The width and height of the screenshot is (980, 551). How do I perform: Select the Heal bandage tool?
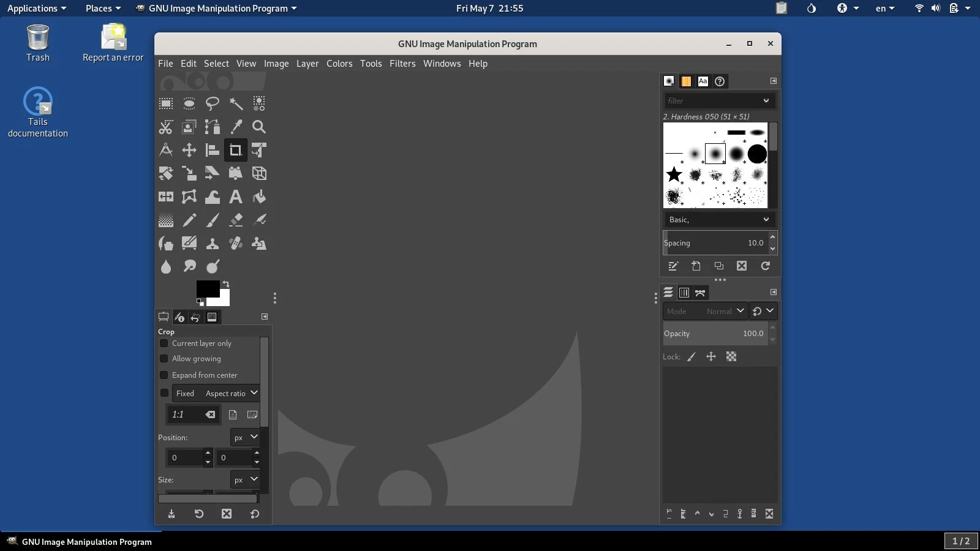tap(236, 243)
